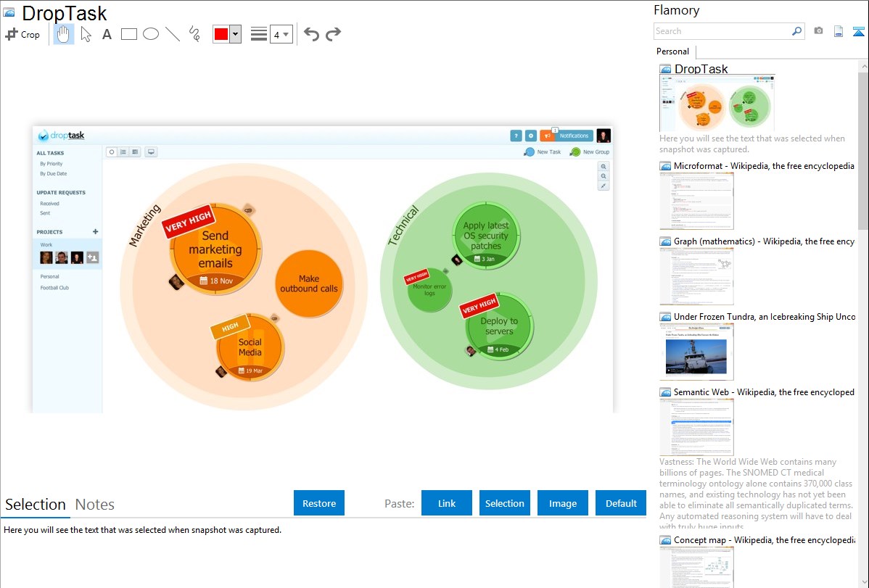
Task: Click the Default paste button
Action: (621, 503)
